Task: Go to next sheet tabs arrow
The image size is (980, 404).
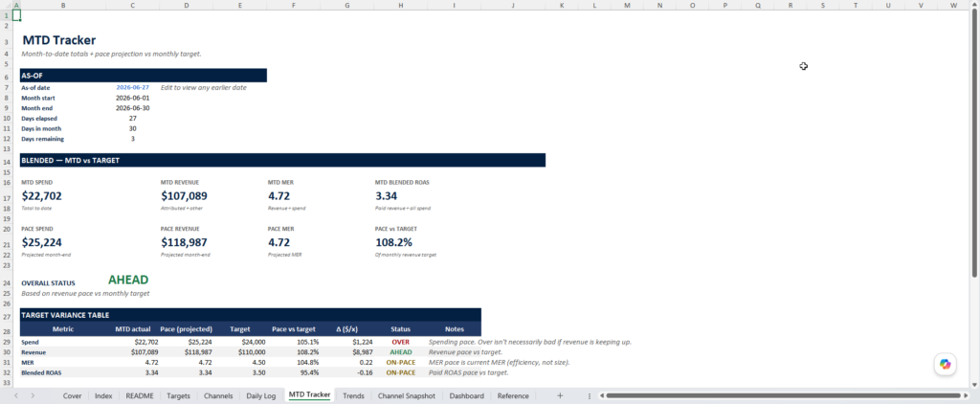Action: pyautogui.click(x=33, y=396)
